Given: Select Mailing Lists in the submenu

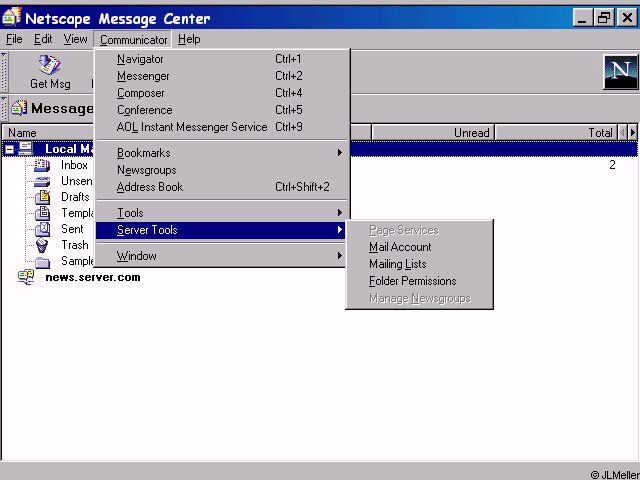Looking at the screenshot, I should tap(419, 264).
